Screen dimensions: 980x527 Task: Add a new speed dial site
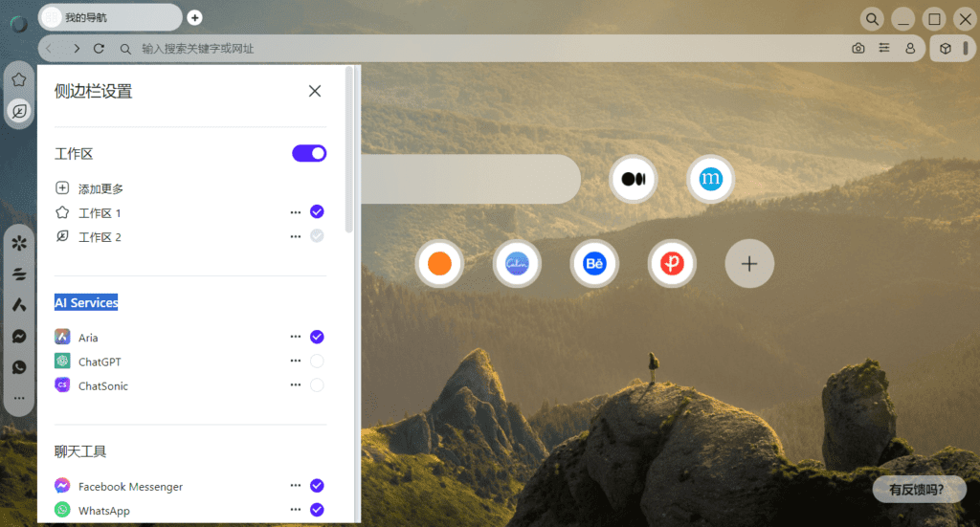pyautogui.click(x=749, y=264)
